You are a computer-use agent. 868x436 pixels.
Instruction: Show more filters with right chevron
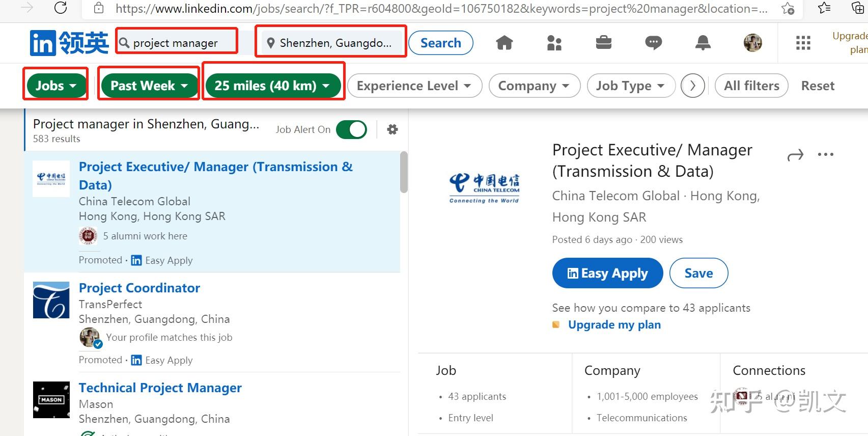point(693,86)
